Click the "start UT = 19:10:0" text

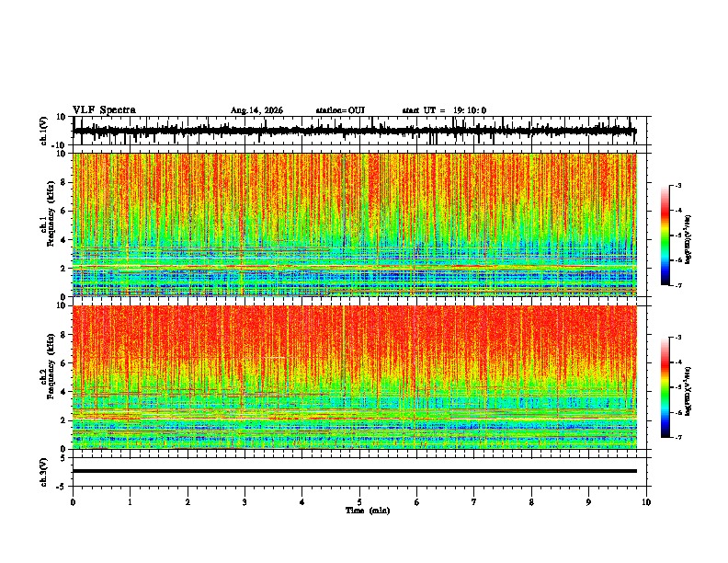444,110
